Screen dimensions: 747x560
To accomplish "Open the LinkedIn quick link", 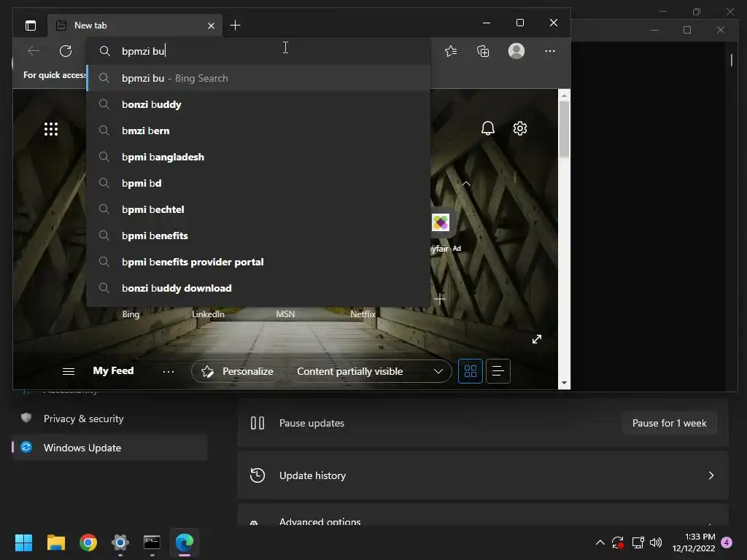I will (x=208, y=314).
